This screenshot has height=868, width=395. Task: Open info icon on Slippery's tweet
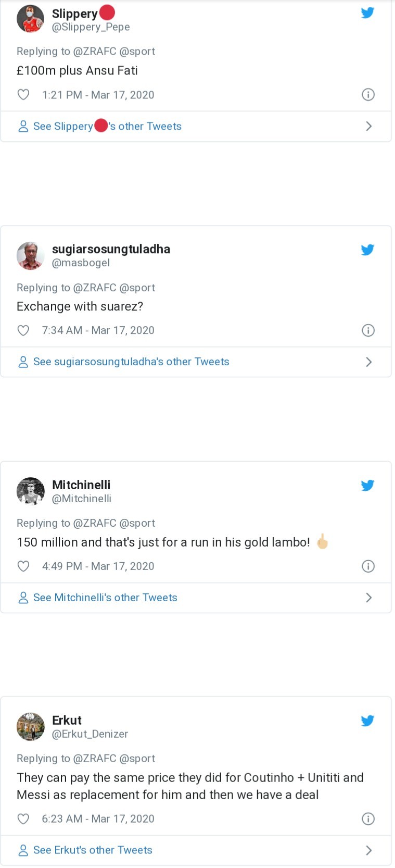pos(368,95)
